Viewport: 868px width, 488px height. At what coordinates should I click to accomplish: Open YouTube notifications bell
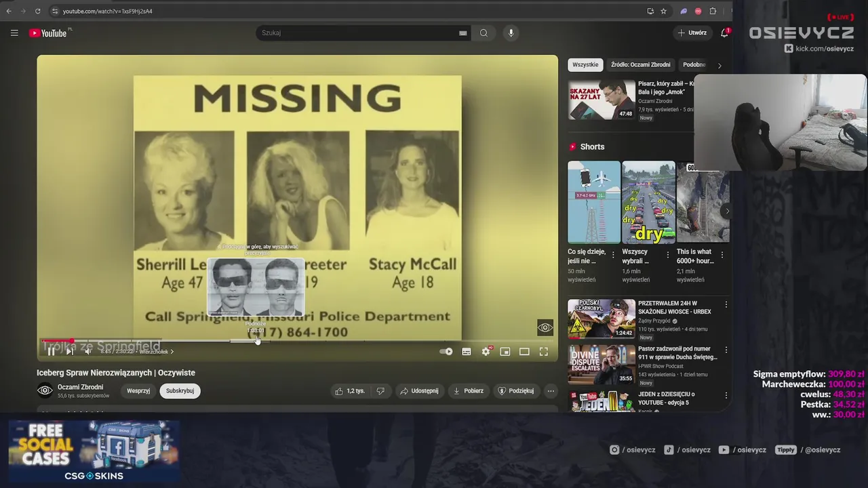[x=724, y=33]
